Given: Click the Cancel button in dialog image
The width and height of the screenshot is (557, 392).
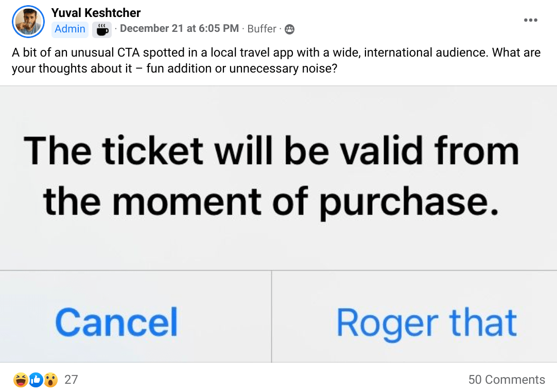Looking at the screenshot, I should click(x=116, y=322).
